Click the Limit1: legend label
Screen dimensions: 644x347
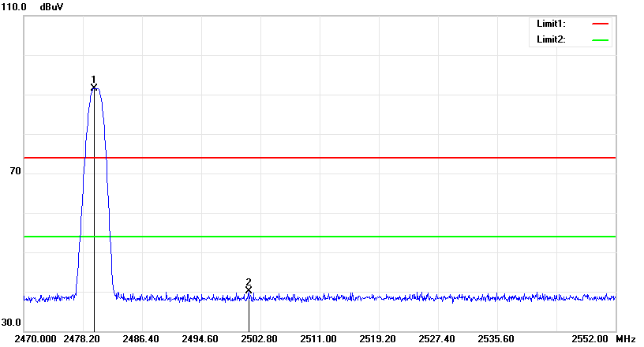pos(551,24)
